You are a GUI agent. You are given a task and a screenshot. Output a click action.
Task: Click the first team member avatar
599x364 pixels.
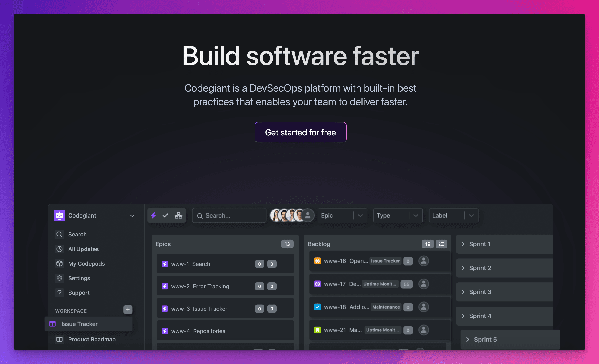[x=276, y=215]
